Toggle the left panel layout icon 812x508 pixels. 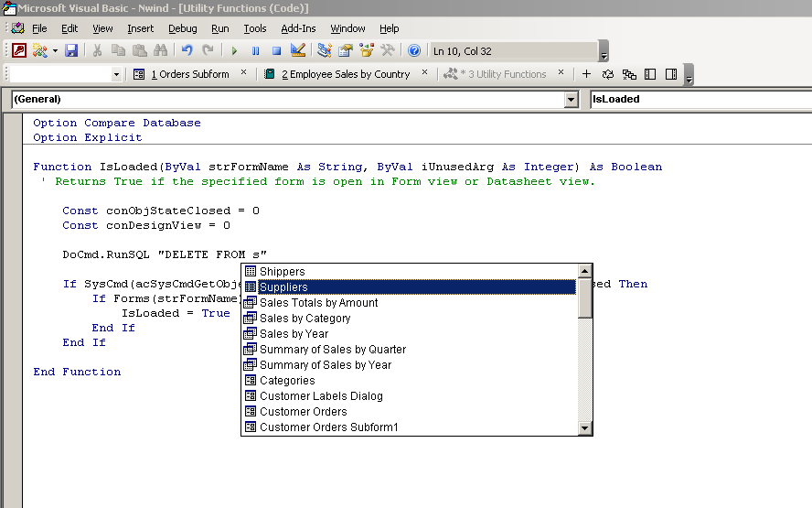tap(650, 74)
